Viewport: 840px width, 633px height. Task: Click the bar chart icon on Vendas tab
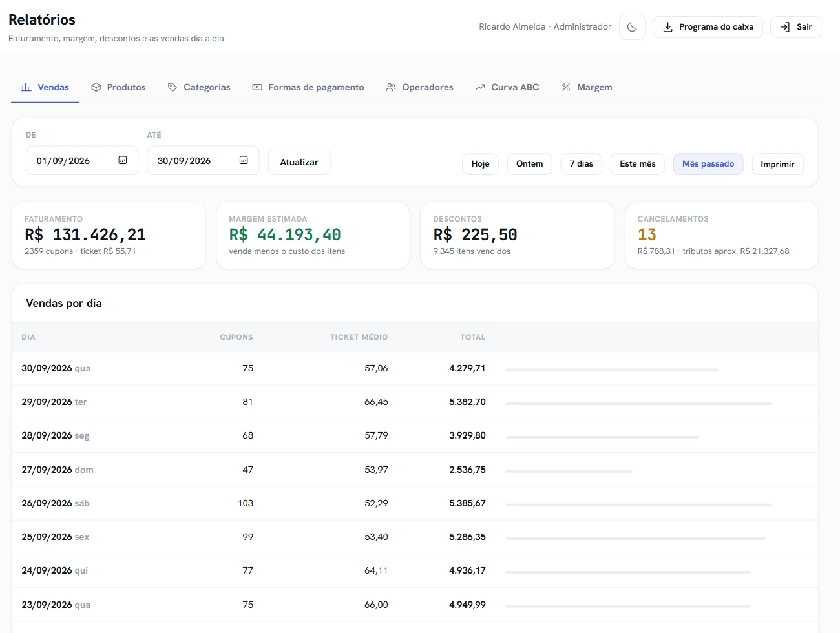point(26,87)
